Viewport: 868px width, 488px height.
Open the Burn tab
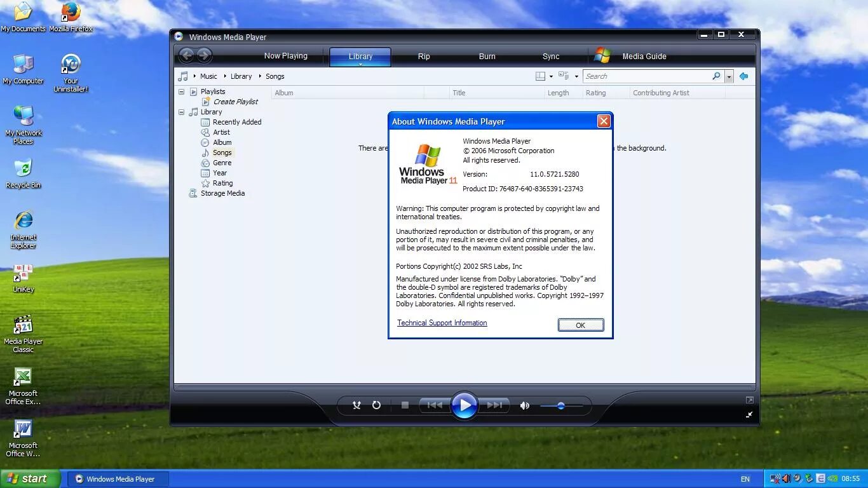(487, 57)
